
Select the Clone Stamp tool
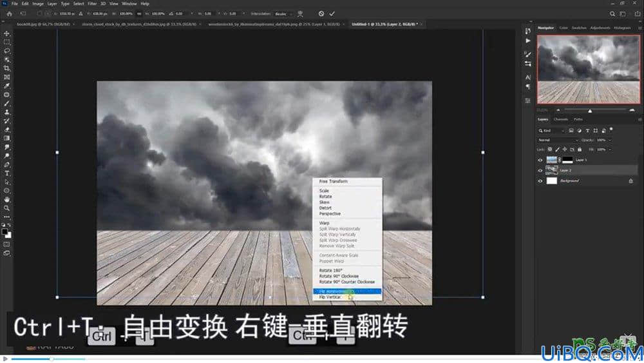[x=6, y=112]
